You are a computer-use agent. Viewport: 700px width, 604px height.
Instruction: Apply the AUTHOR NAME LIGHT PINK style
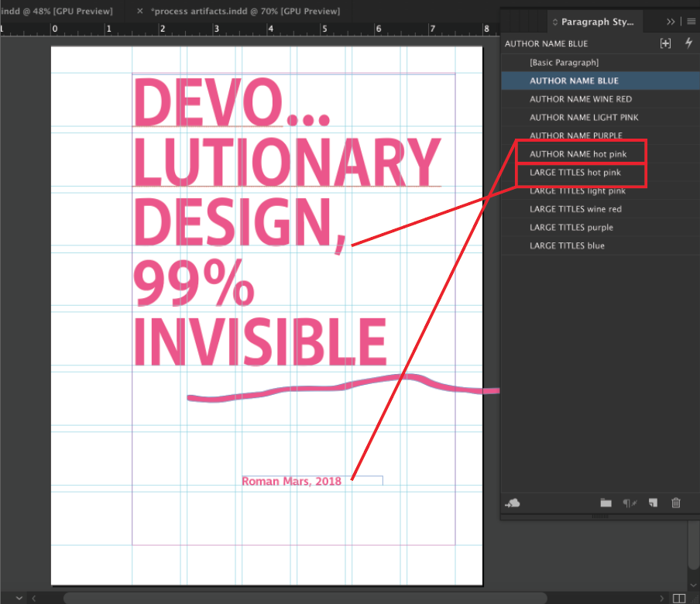coord(600,118)
